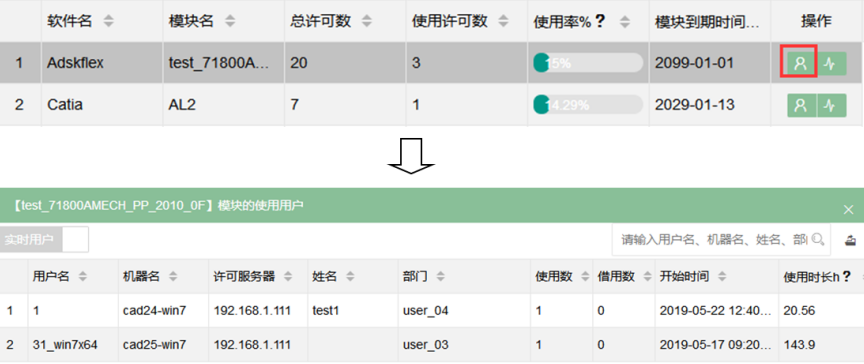864x364 pixels.
Task: Sort by 软件名 column arrows
Action: (109, 21)
